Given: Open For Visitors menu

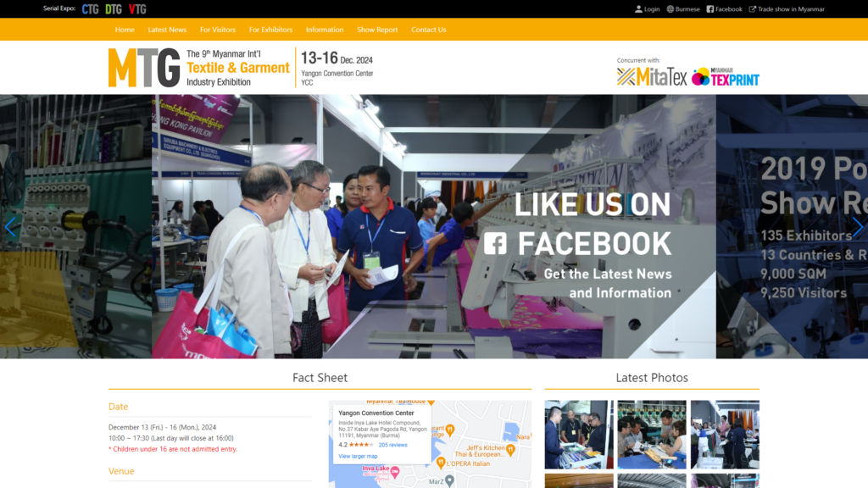Looking at the screenshot, I should tap(218, 30).
